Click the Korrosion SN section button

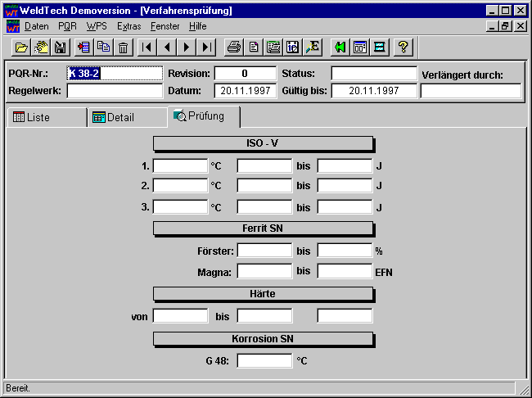click(x=263, y=337)
